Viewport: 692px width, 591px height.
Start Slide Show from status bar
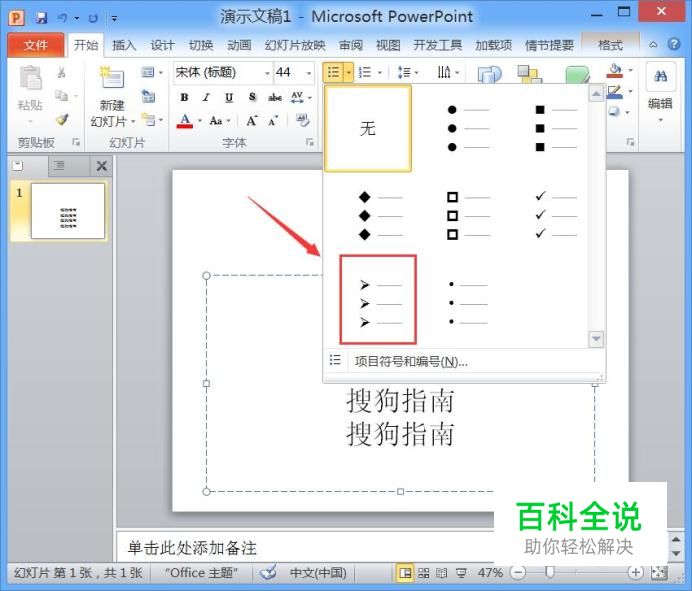pos(461,573)
